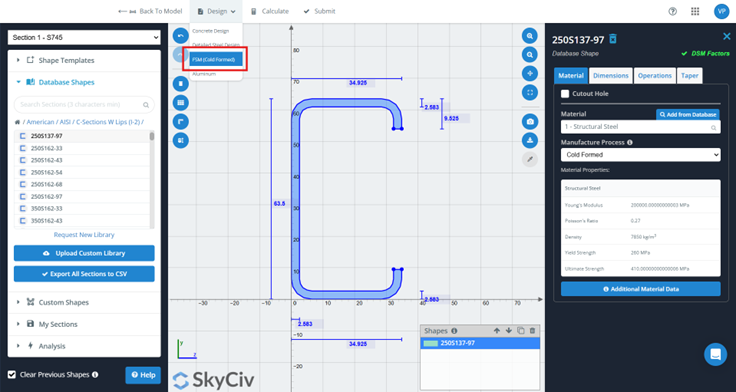Click the fullscreen fit view icon
This screenshot has height=392, width=736.
coord(530,92)
